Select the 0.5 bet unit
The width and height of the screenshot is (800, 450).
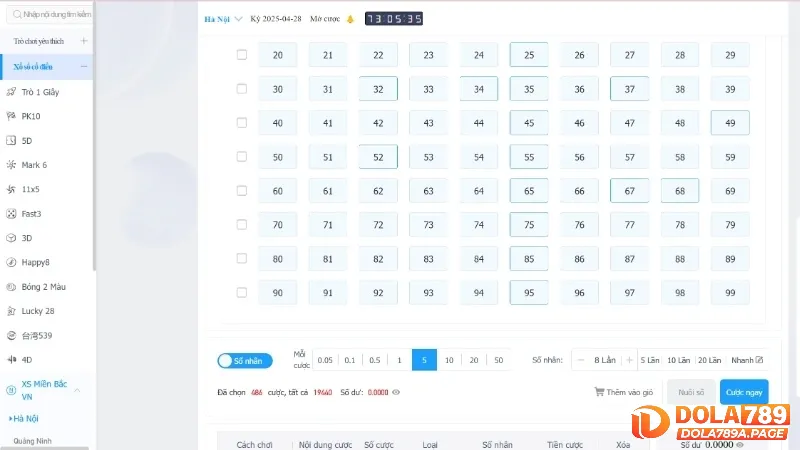(x=374, y=360)
